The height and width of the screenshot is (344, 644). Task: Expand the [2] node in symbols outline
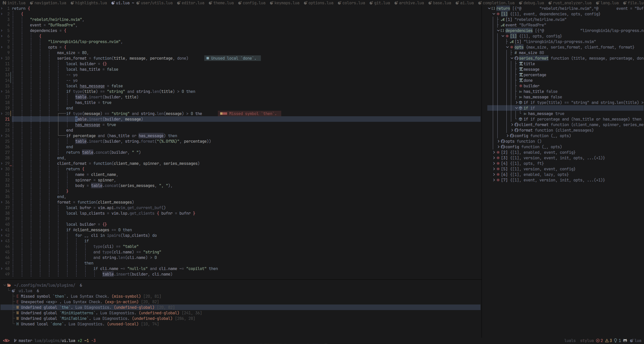click(x=494, y=152)
